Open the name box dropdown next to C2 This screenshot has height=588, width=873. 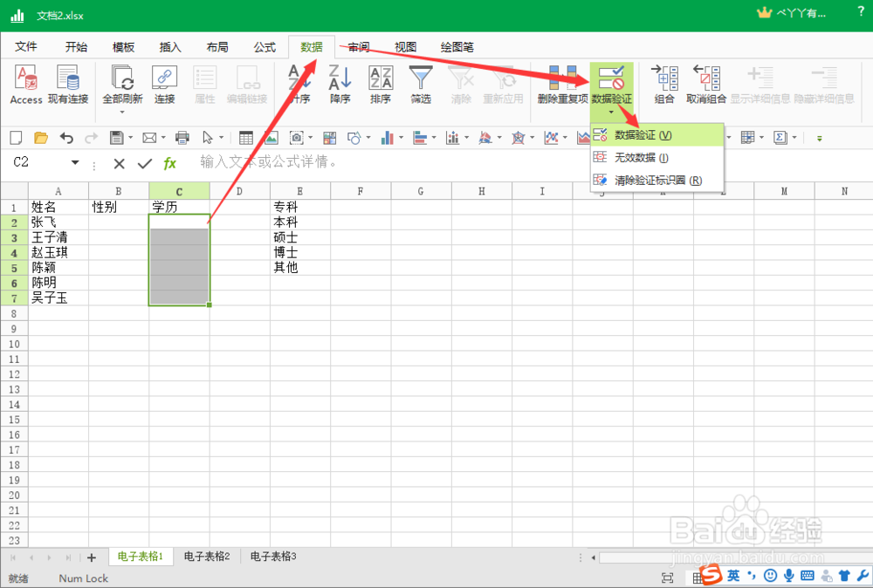point(74,162)
